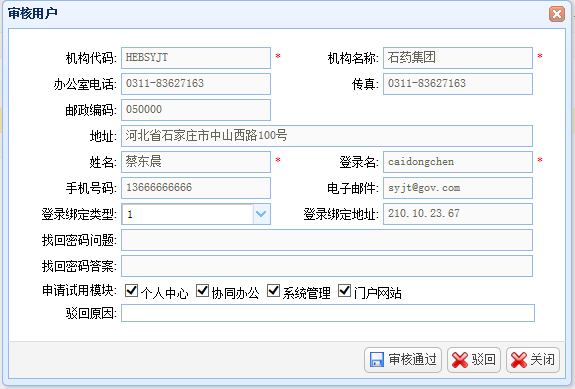Click the 电子邮件 field syjt@gov.com
This screenshot has height=389, width=575.
458,188
